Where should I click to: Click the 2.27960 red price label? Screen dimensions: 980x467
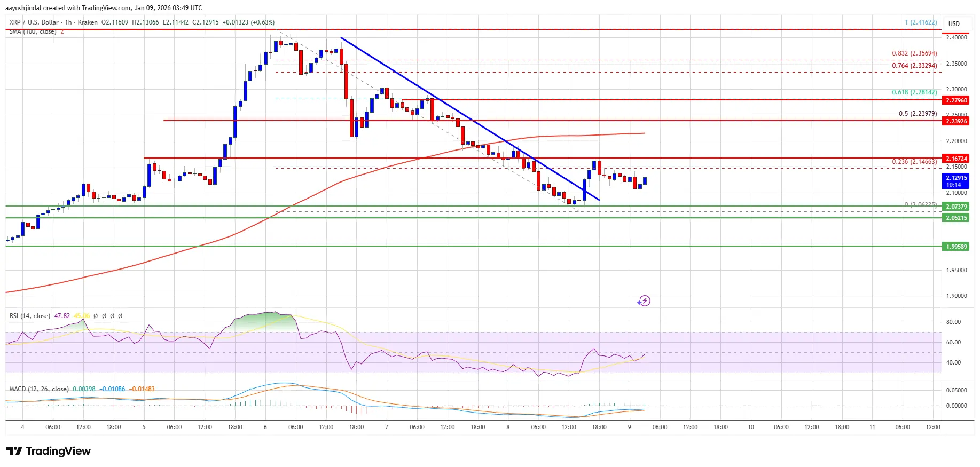click(956, 100)
